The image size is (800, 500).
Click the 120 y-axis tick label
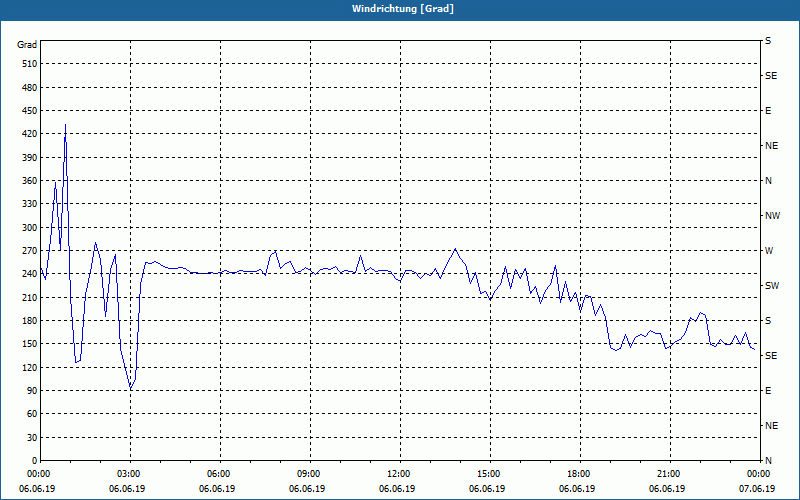point(30,367)
